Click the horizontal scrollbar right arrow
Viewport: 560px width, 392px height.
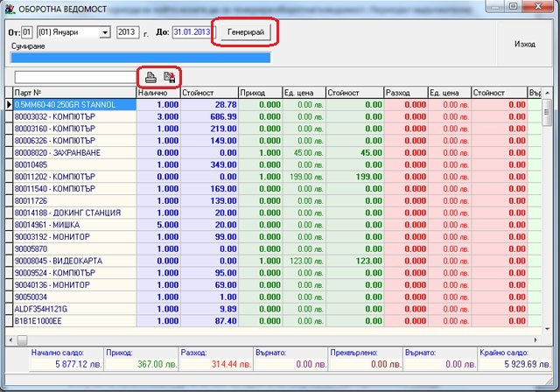[535, 339]
